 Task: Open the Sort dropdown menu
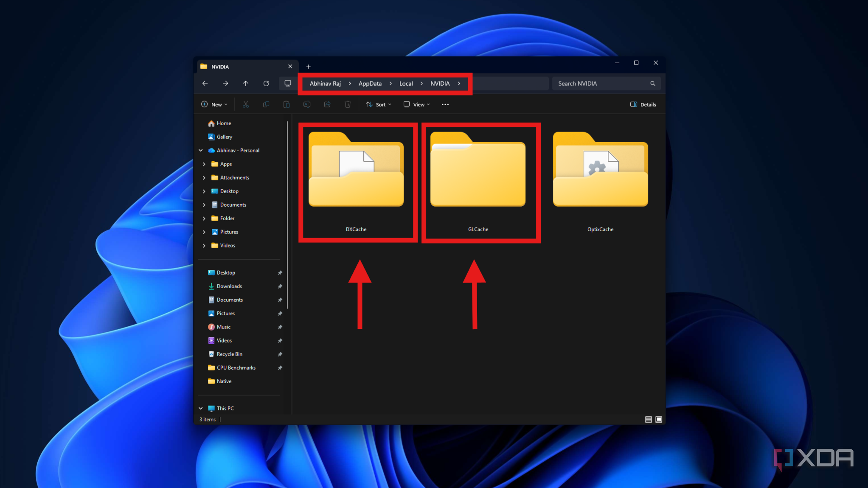point(379,104)
